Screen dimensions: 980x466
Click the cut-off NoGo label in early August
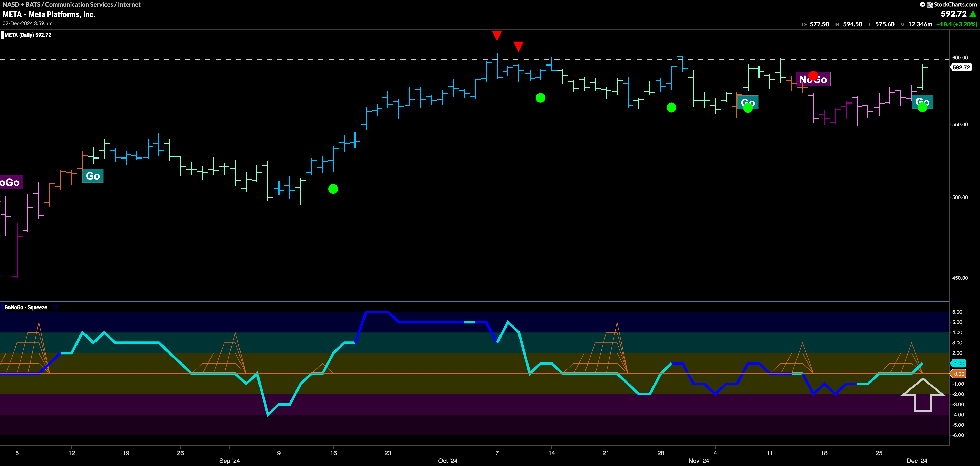11,182
